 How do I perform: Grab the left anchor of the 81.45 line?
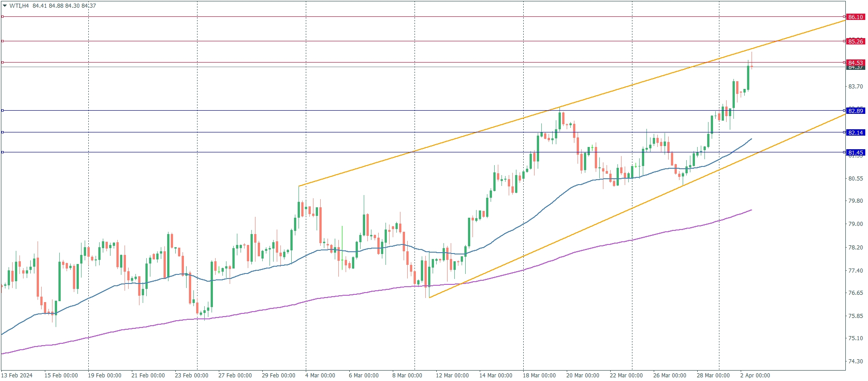tap(2, 152)
